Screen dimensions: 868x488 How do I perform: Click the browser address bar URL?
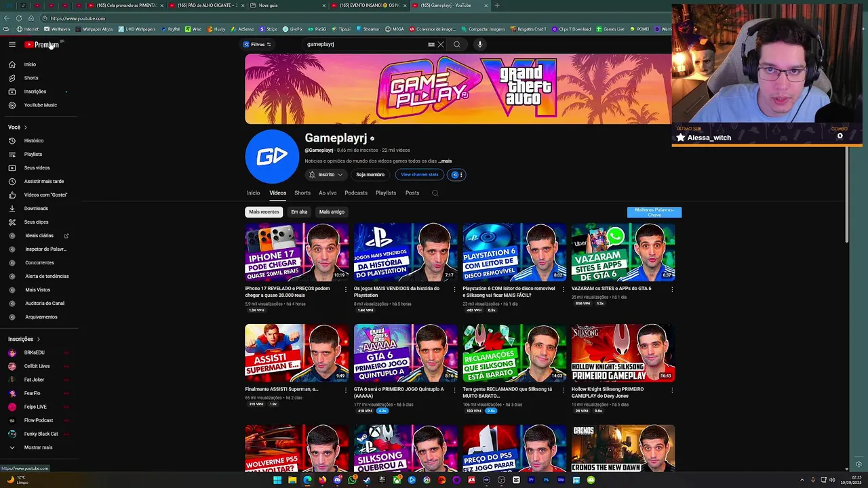78,19
